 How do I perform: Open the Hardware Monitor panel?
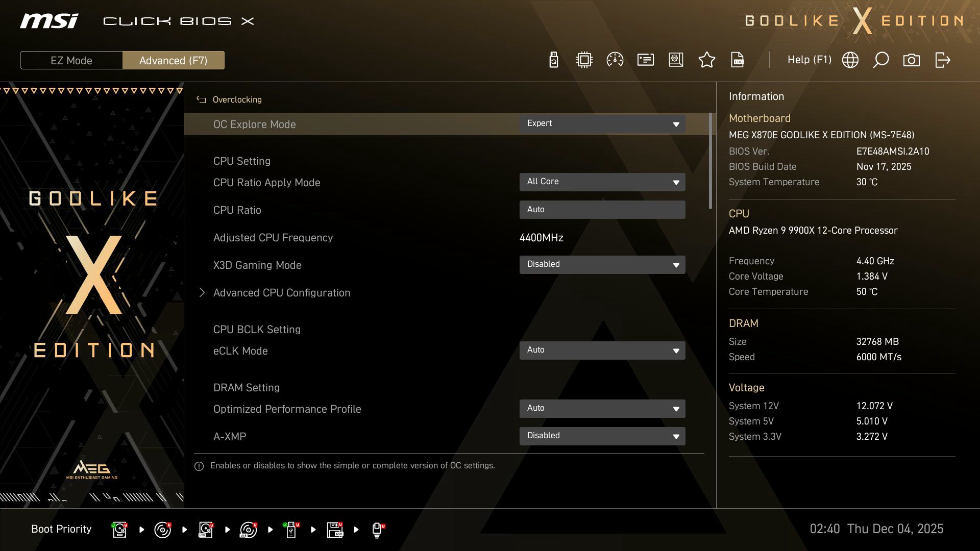(x=584, y=60)
